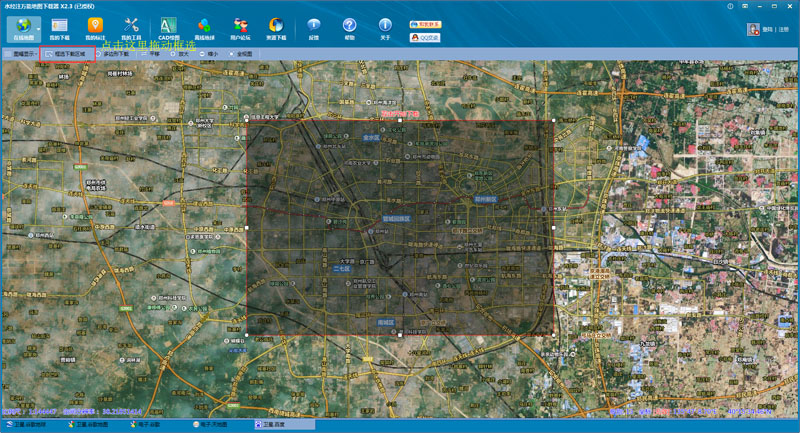This screenshot has width=800, height=433.
Task: Select the 多边形下载 polygon download tool
Action: tap(113, 54)
